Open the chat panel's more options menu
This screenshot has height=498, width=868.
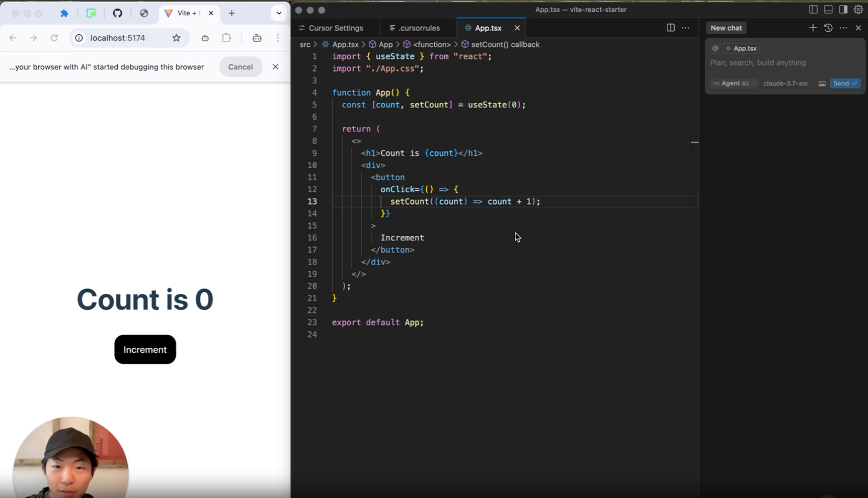[843, 28]
